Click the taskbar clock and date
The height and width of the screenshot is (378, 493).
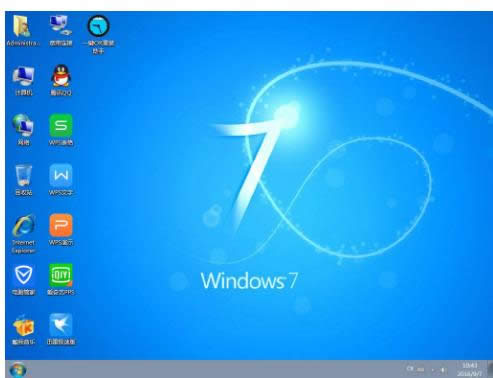[470, 369]
